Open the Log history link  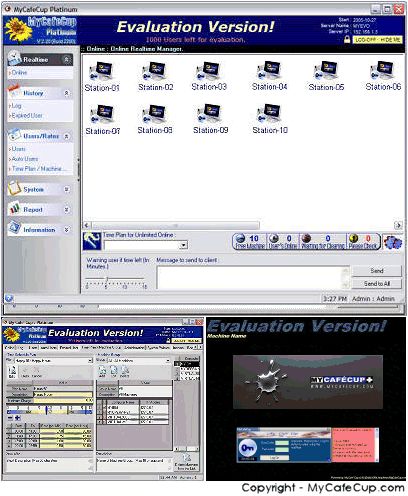(16, 106)
